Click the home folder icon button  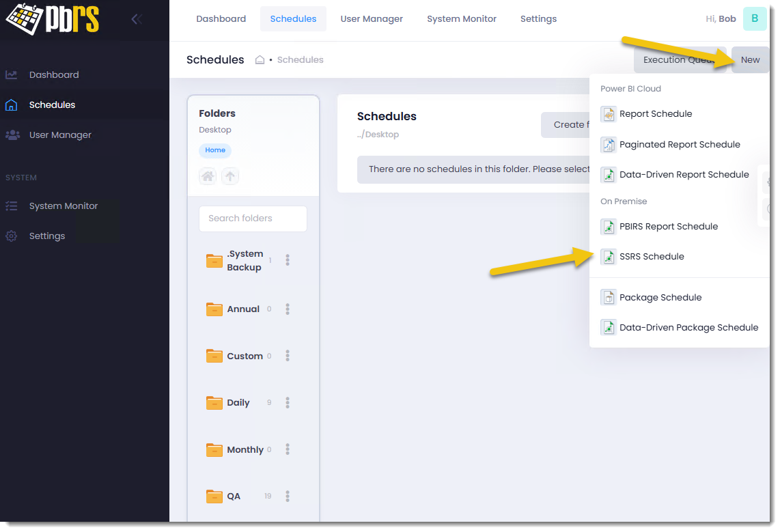pyautogui.click(x=208, y=176)
